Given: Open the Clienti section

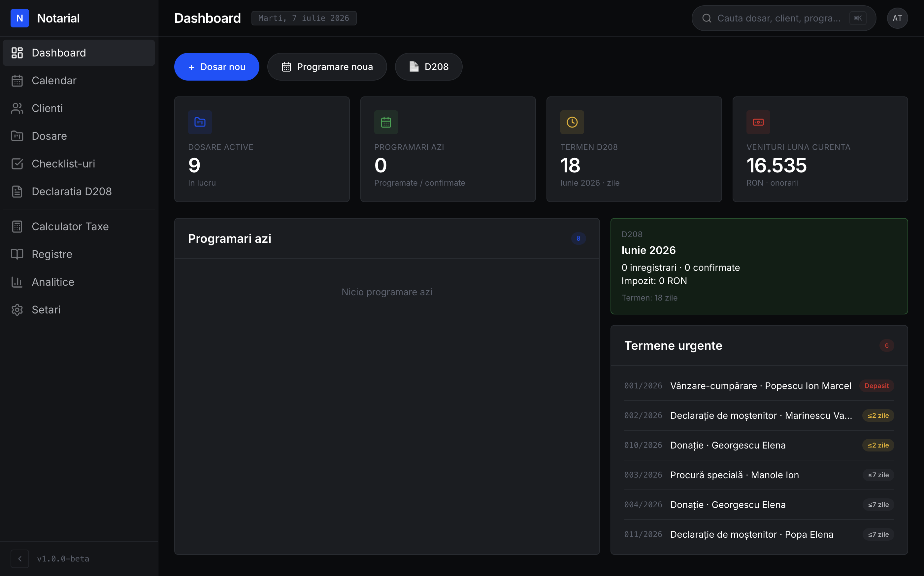Looking at the screenshot, I should click(79, 108).
